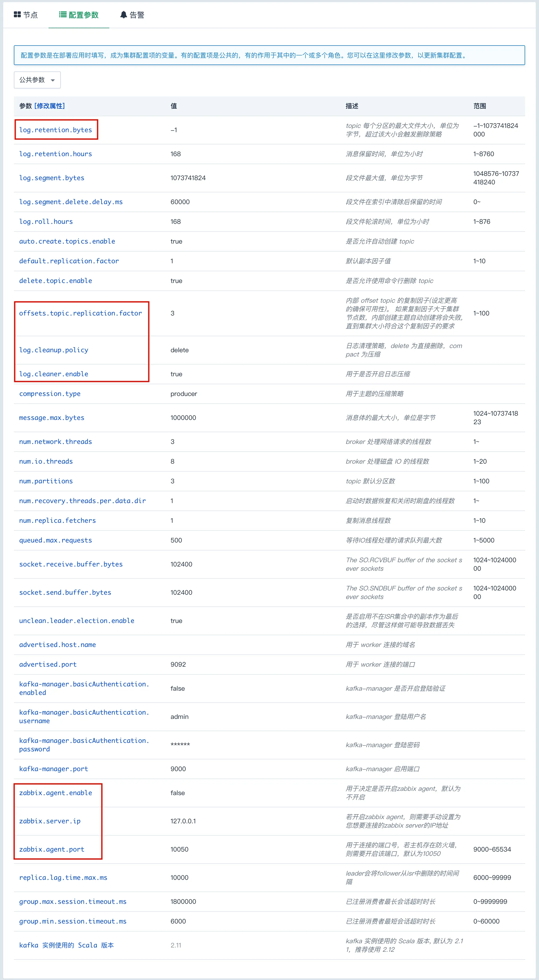Click the log.roll.hours parameter
Image resolution: width=539 pixels, height=980 pixels.
[46, 221]
